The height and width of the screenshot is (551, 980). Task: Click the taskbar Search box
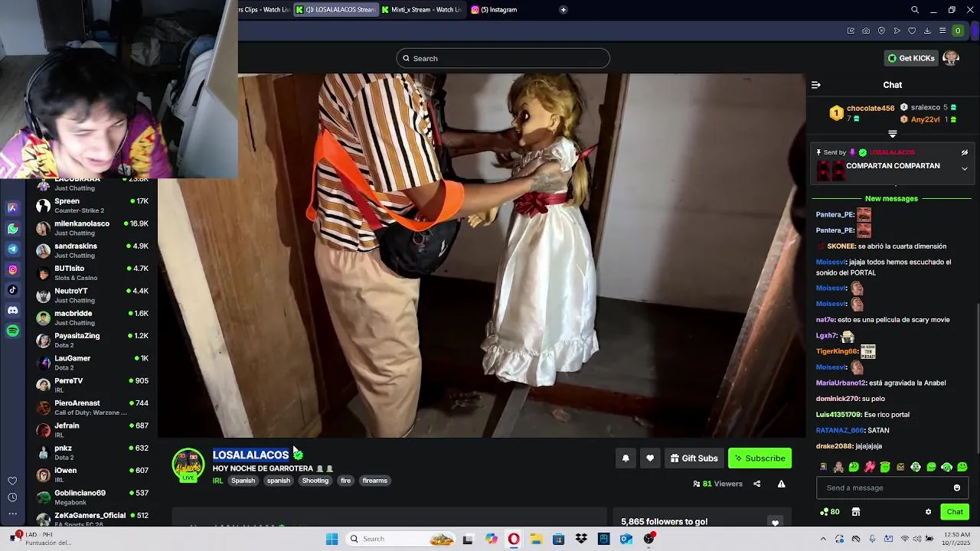point(402,539)
